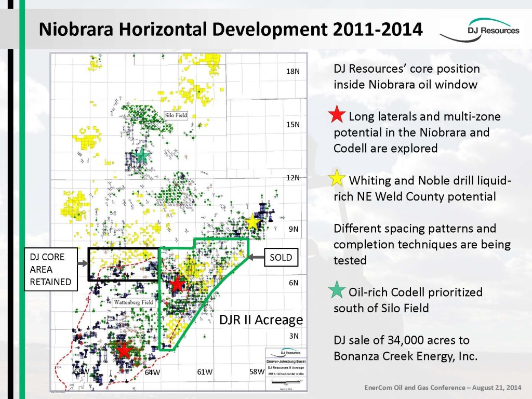The image size is (532, 399).
Task: Click the red star in the legend text
Action: tap(337, 114)
